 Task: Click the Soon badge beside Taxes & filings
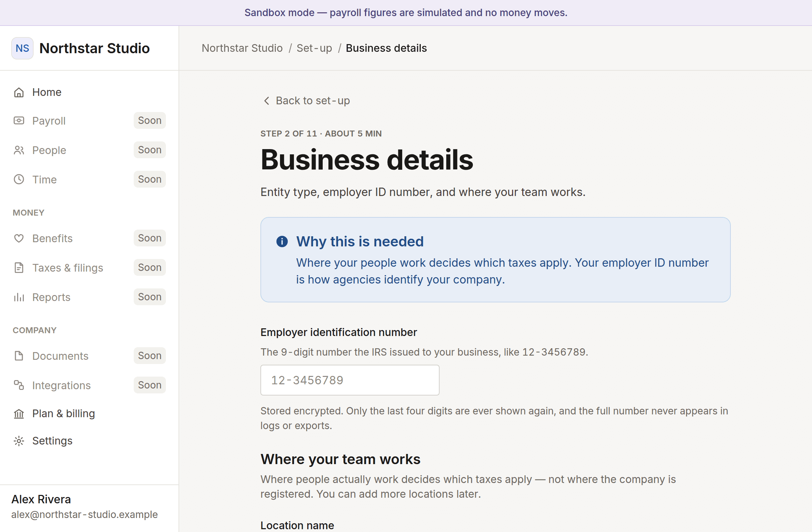[150, 267]
